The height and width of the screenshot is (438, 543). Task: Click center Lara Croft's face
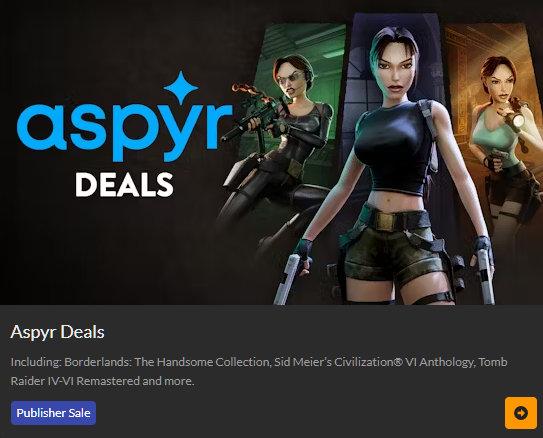394,73
